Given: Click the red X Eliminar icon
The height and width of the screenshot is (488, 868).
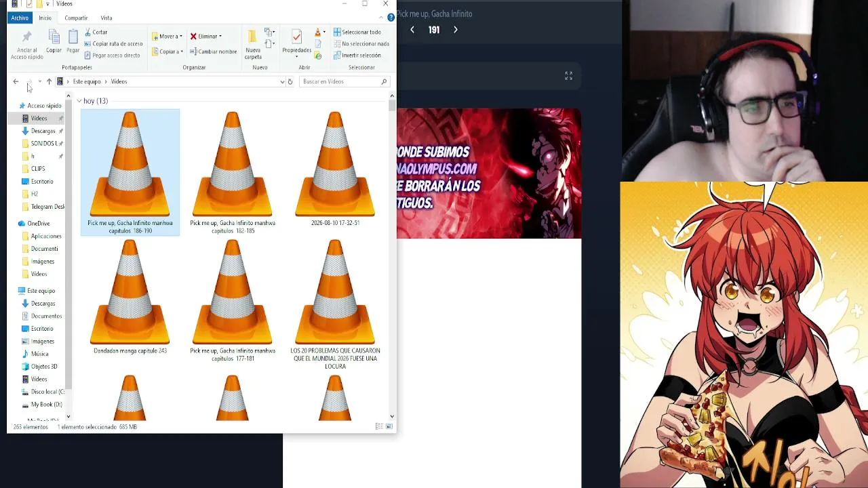Looking at the screenshot, I should tap(193, 36).
